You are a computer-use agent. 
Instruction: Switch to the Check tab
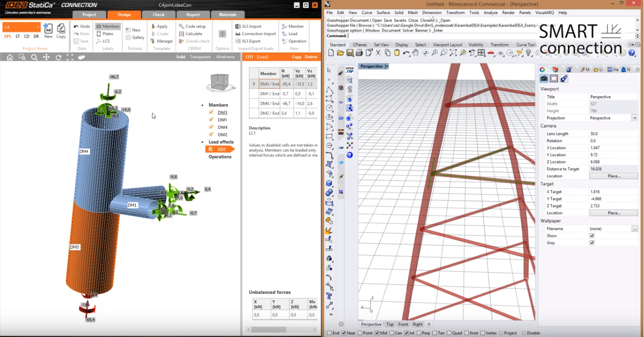click(x=158, y=15)
